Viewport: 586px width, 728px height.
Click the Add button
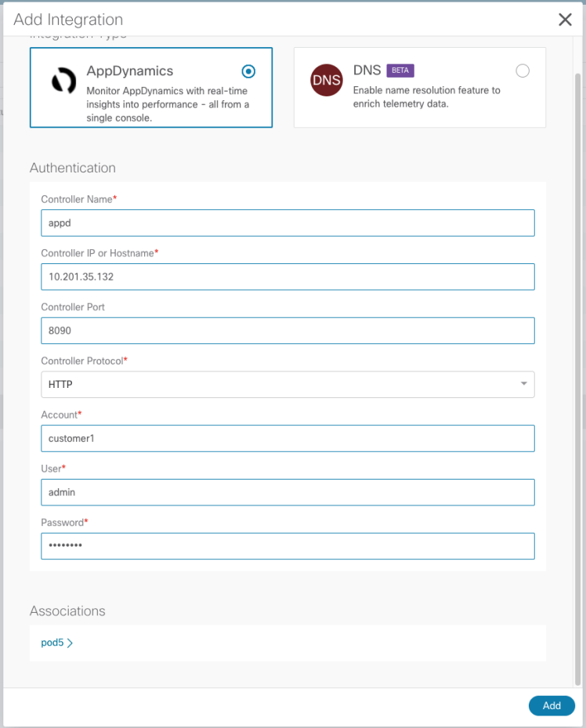click(552, 706)
